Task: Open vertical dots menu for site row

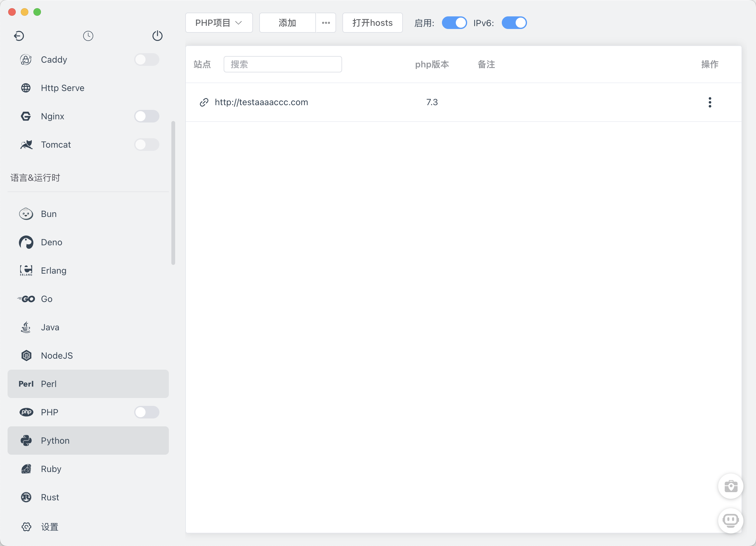Action: click(710, 102)
